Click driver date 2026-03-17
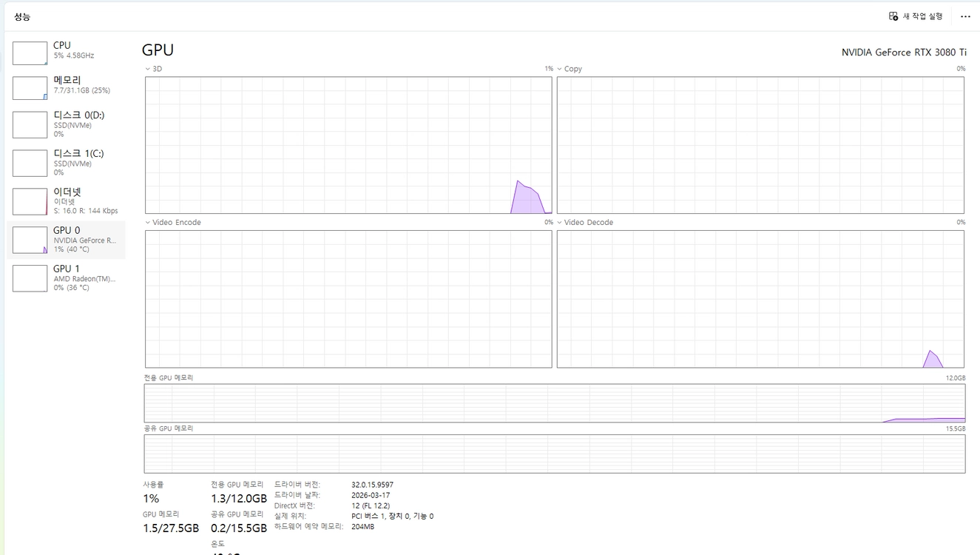This screenshot has height=555, width=980. coord(371,495)
